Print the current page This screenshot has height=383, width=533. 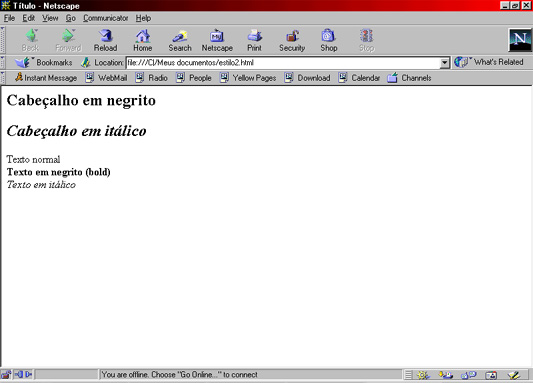tap(254, 40)
